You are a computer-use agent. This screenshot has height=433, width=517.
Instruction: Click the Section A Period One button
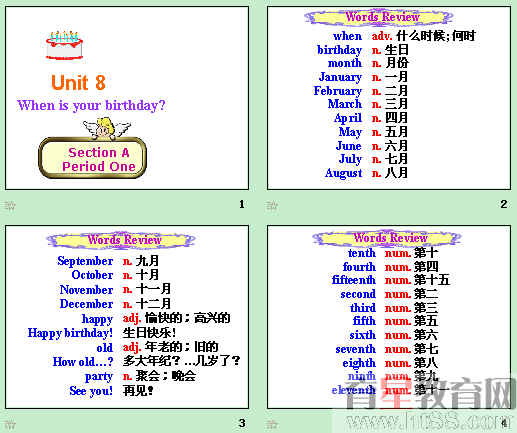[93, 158]
